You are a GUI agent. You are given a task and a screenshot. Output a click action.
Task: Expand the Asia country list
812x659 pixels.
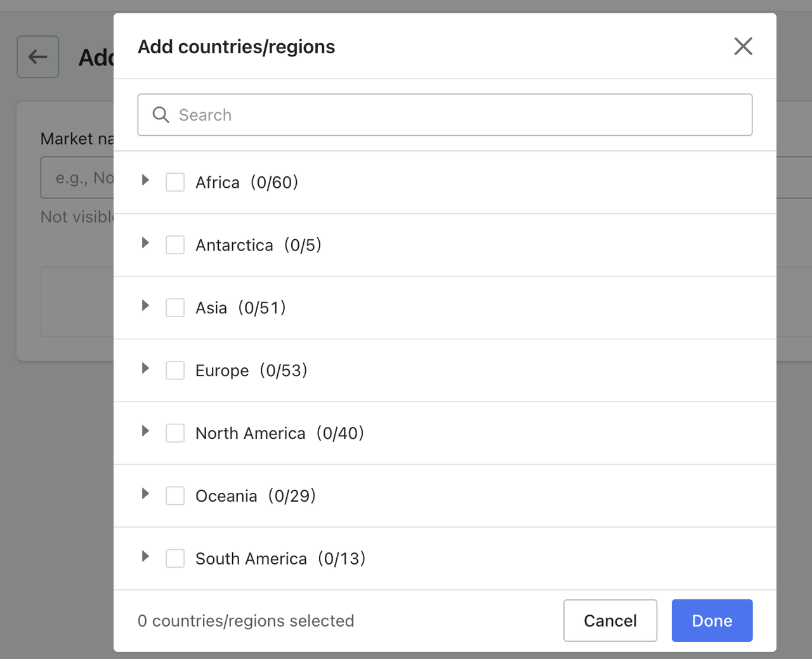pyautogui.click(x=145, y=307)
